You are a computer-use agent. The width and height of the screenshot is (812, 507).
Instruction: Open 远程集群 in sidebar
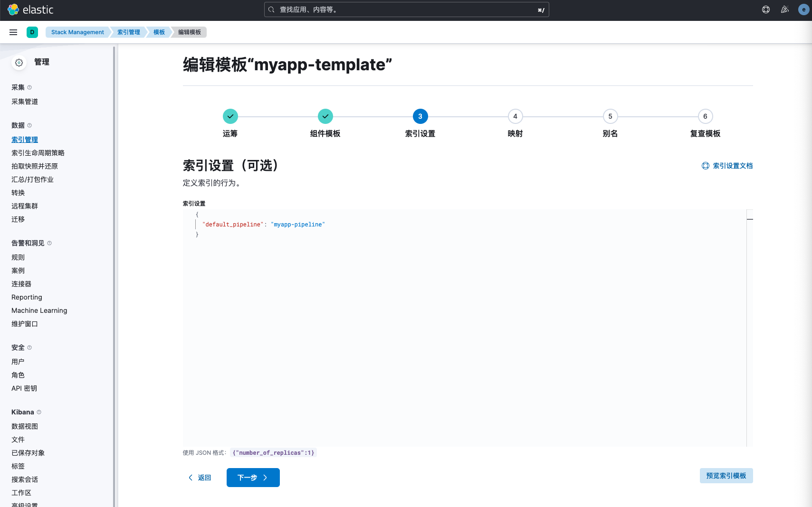point(25,206)
